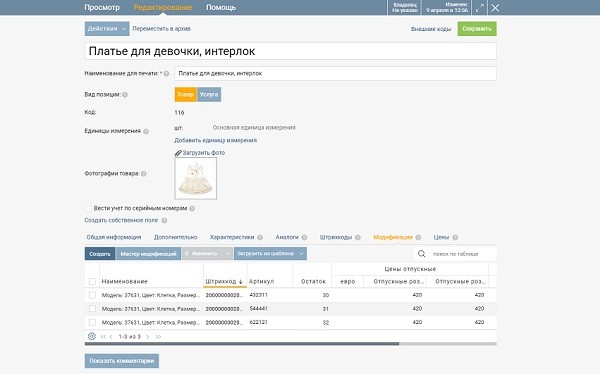This screenshot has height=374, width=600.
Task: Click the product title input field
Action: (290, 51)
